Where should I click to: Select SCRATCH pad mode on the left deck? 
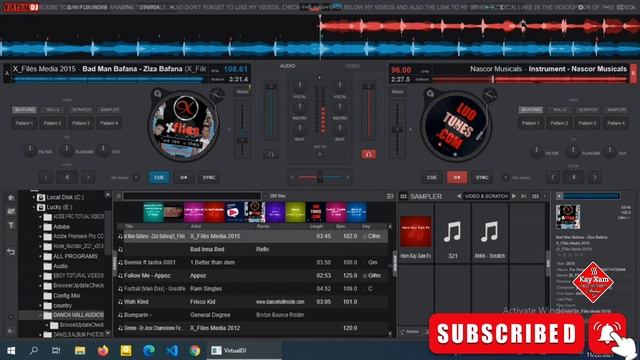81,110
